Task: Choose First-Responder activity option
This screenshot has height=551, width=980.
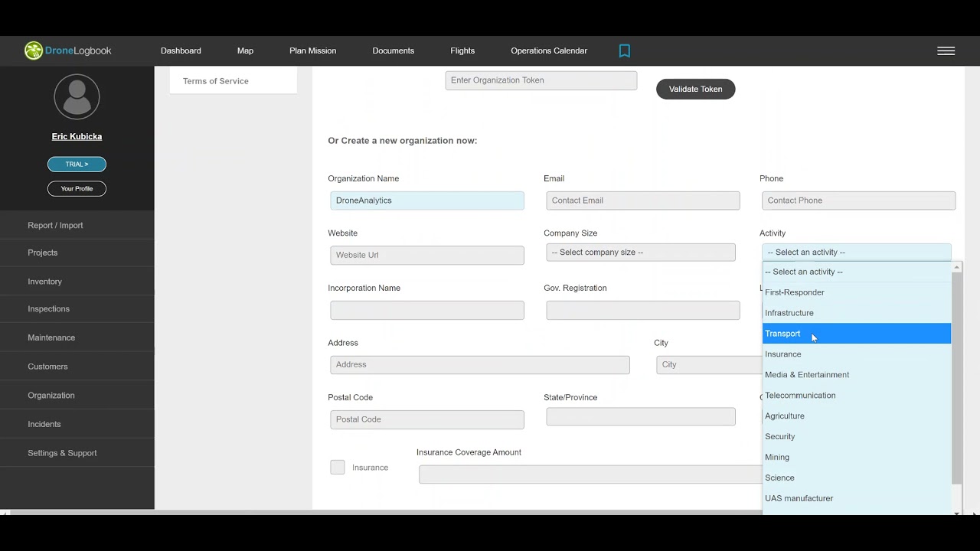Action: [x=857, y=292]
